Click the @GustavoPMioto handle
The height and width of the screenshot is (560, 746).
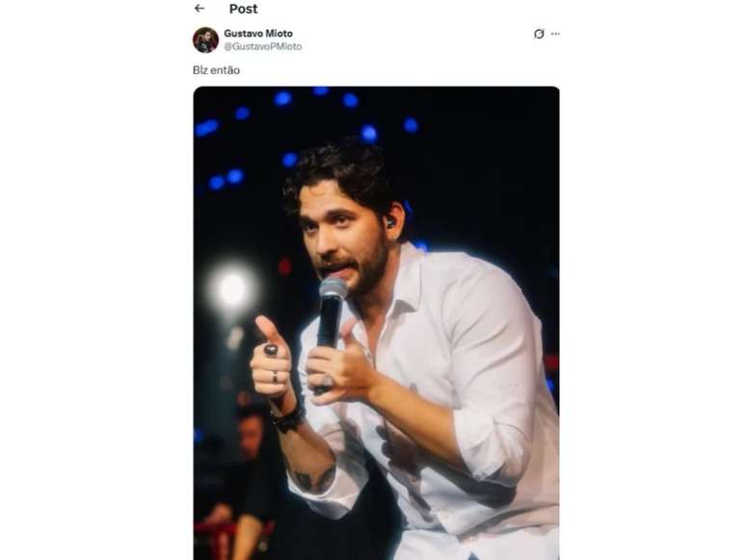tap(262, 46)
